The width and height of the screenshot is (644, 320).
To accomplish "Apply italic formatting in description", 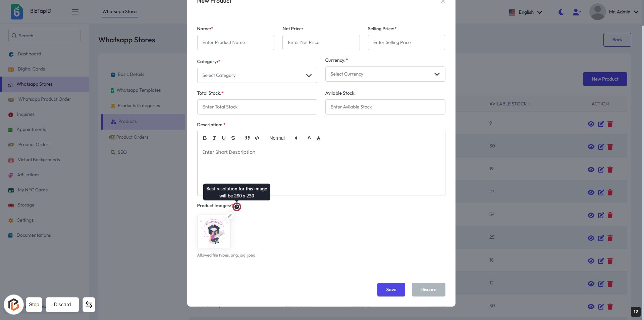I will (x=214, y=138).
